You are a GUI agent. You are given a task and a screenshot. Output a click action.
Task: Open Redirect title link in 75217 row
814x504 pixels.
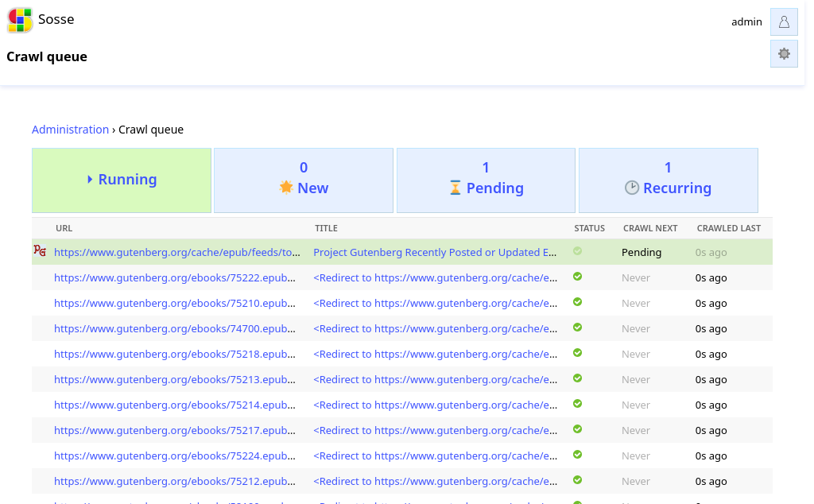435,430
